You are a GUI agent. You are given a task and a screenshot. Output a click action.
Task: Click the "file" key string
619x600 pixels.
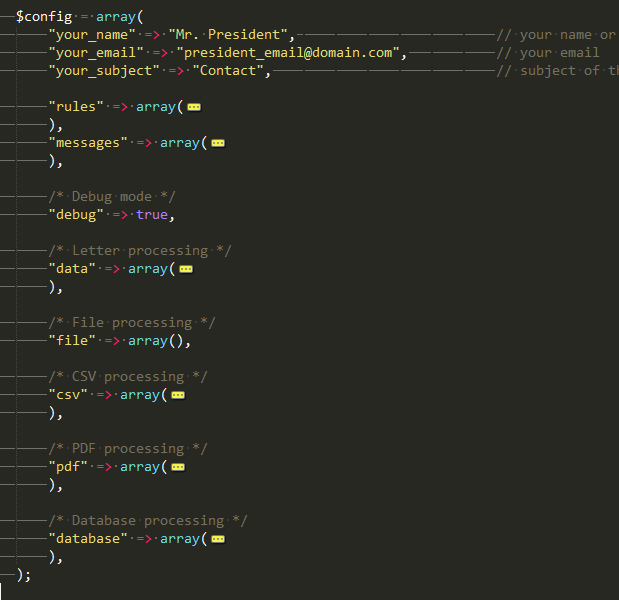[x=72, y=341]
